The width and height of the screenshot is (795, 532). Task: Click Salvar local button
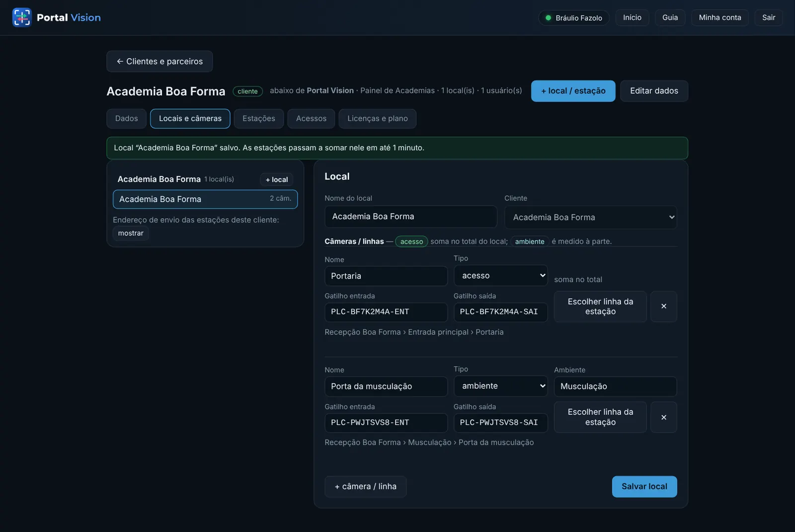tap(644, 487)
